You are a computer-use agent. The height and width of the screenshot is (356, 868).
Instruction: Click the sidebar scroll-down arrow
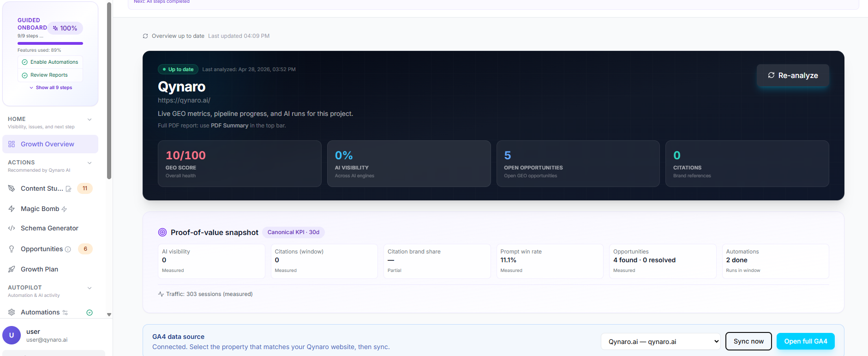[x=109, y=314]
